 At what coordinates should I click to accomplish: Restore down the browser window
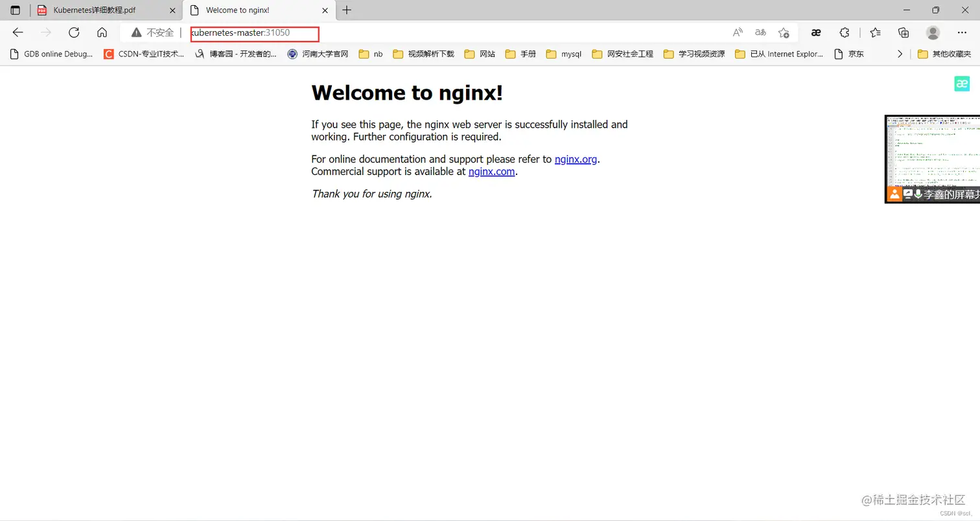click(935, 10)
